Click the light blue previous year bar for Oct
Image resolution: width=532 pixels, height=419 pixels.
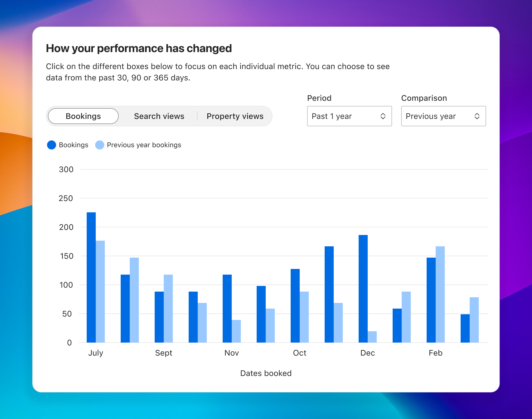304,317
